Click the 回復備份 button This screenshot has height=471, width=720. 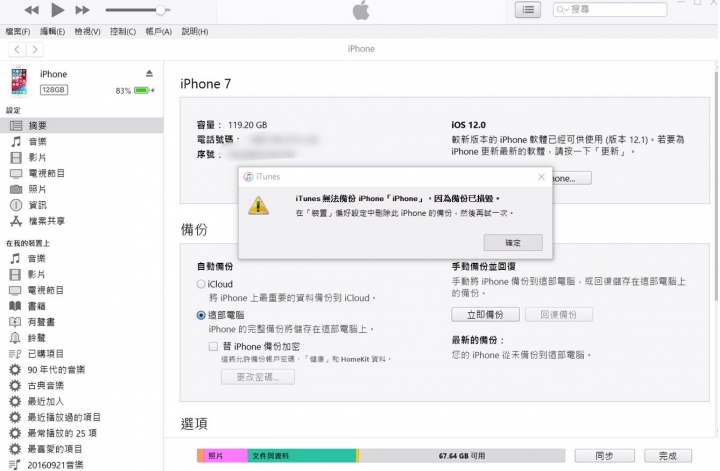point(559,315)
